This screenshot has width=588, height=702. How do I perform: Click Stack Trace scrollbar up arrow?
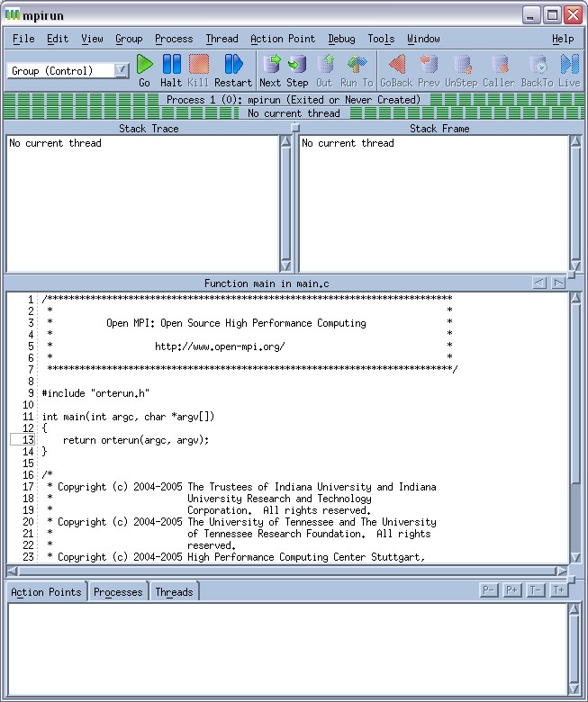coord(285,141)
